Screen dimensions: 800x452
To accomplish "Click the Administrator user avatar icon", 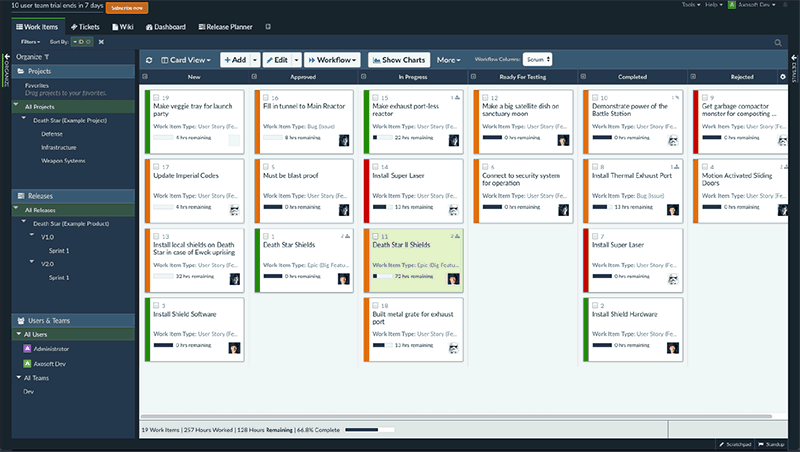I will (28, 348).
